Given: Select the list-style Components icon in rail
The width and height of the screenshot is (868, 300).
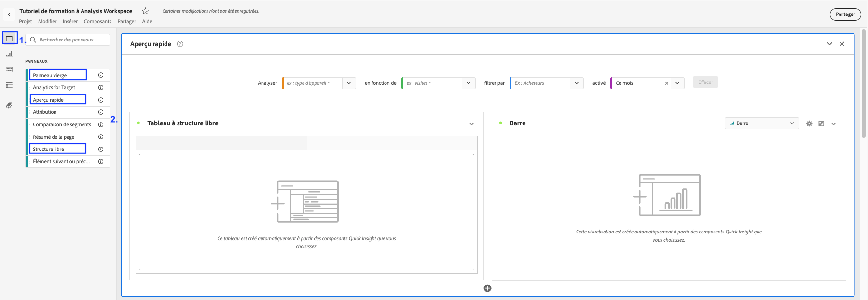Looking at the screenshot, I should 9,85.
